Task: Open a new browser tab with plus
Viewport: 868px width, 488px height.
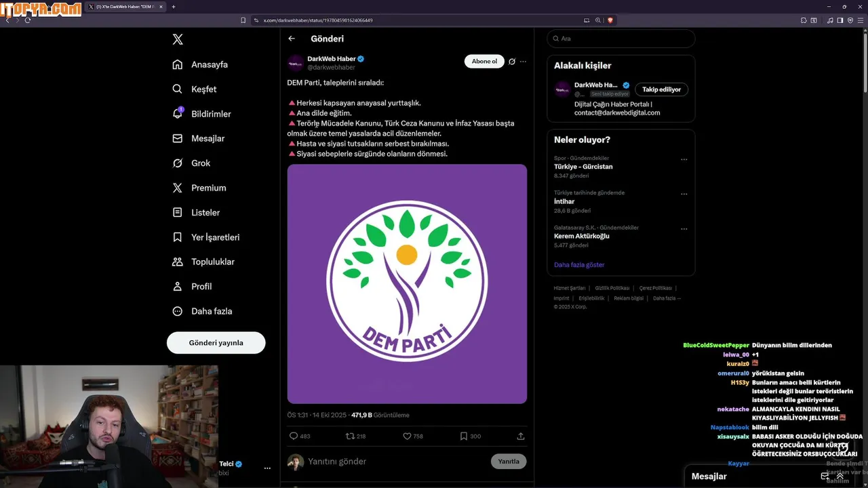Action: point(174,7)
